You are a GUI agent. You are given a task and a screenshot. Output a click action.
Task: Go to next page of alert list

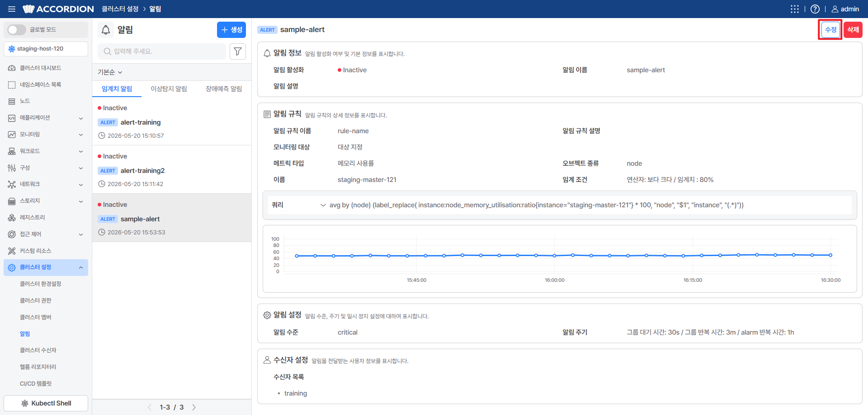194,407
